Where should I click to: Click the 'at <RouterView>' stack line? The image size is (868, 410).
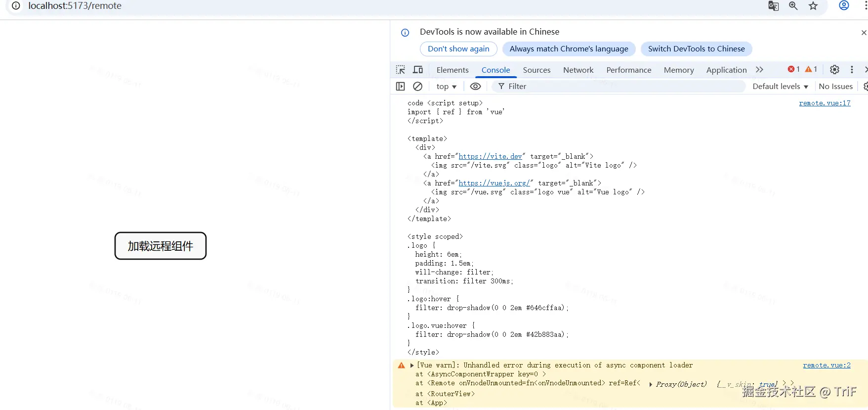point(445,394)
